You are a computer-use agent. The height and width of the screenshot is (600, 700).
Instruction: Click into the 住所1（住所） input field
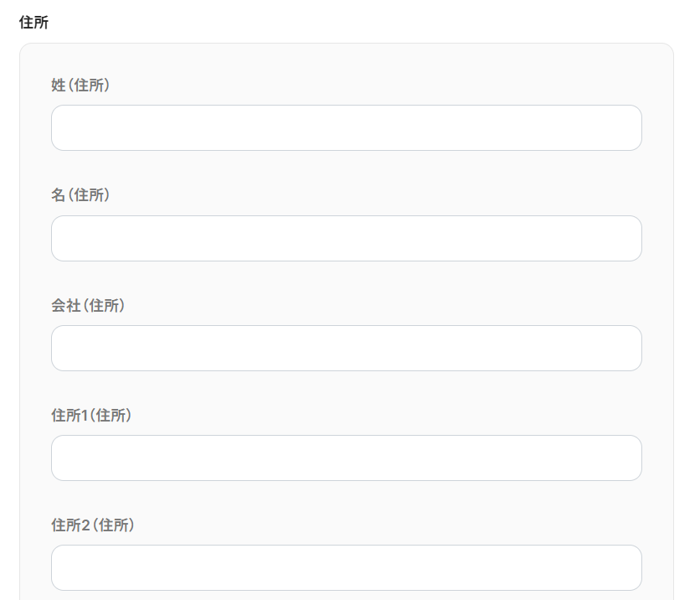point(346,458)
